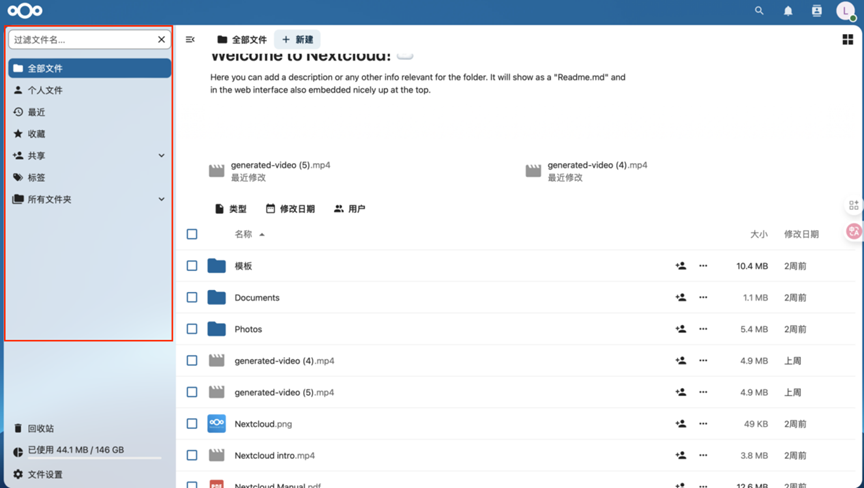The image size is (864, 488).
Task: Select the 模板 folder checkbox
Action: coord(192,266)
